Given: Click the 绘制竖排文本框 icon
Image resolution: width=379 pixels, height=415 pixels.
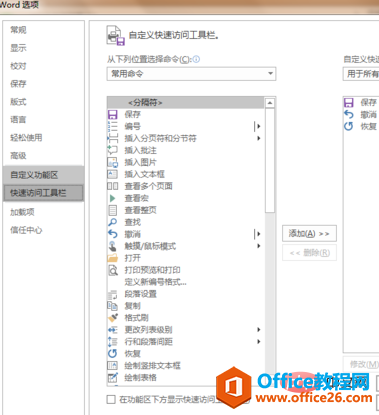Looking at the screenshot, I should pos(113,365).
